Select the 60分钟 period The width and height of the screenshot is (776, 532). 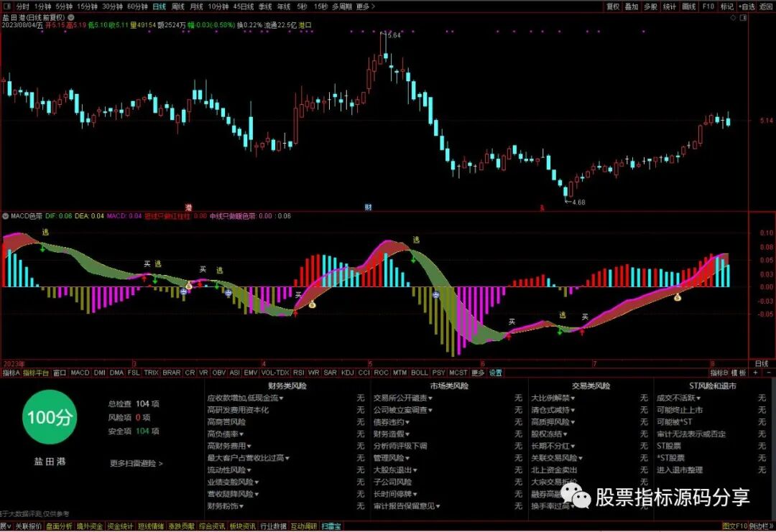coord(137,6)
